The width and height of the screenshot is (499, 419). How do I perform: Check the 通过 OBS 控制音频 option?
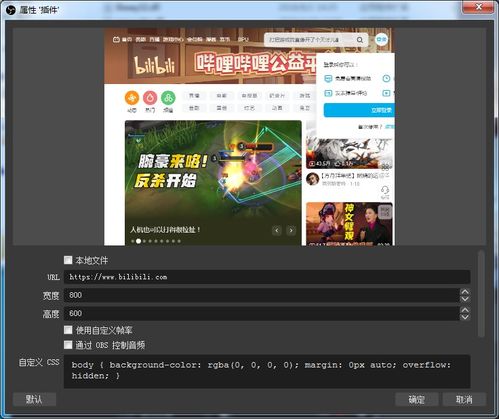click(x=68, y=345)
